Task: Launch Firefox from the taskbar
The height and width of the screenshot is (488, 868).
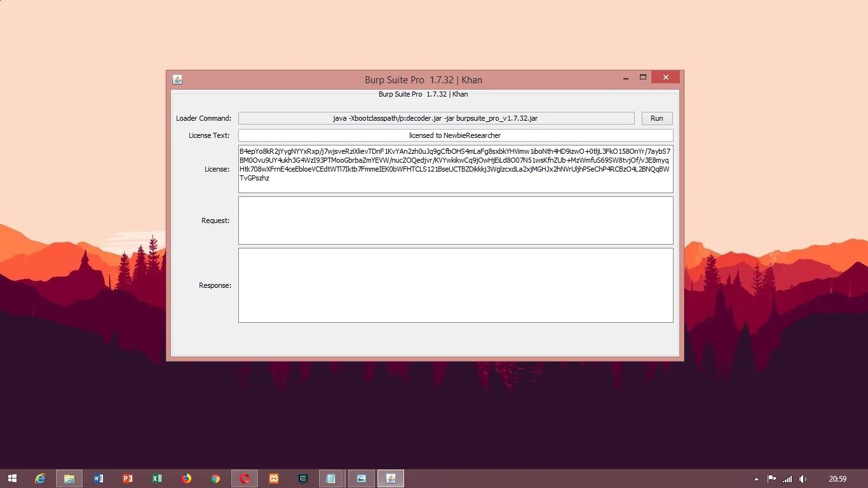Action: click(186, 478)
